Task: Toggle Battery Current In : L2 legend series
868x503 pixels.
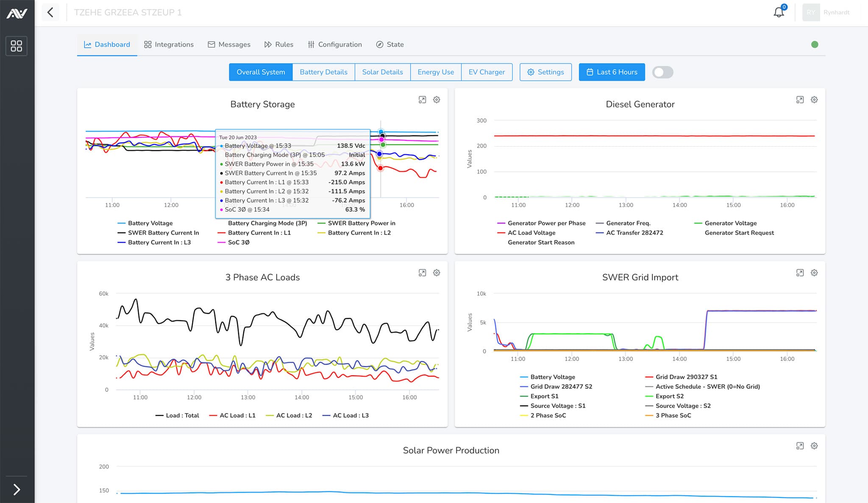Action: coord(354,233)
